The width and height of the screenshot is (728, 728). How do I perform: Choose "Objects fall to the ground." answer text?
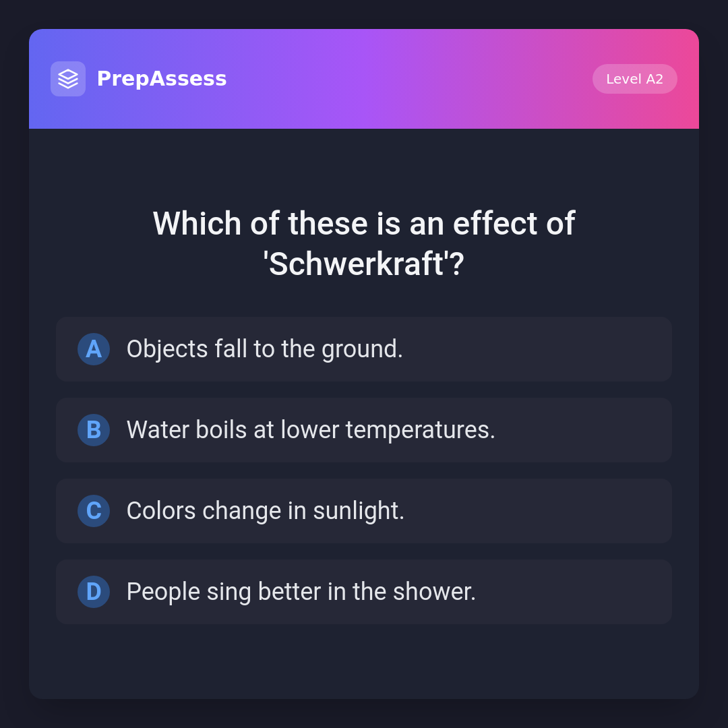tap(264, 349)
